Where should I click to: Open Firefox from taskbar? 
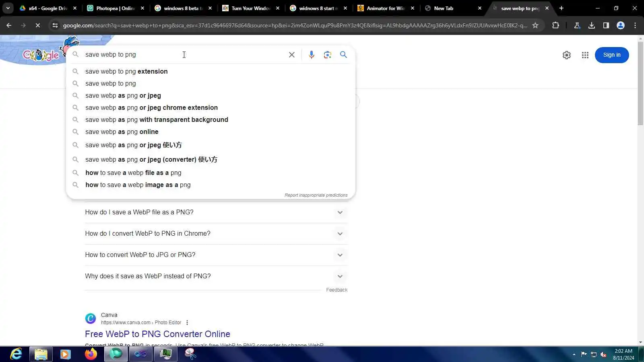(91, 354)
